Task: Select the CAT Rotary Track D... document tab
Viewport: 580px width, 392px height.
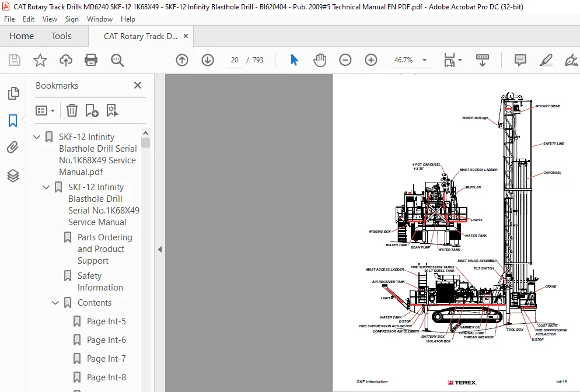Action: [x=141, y=36]
